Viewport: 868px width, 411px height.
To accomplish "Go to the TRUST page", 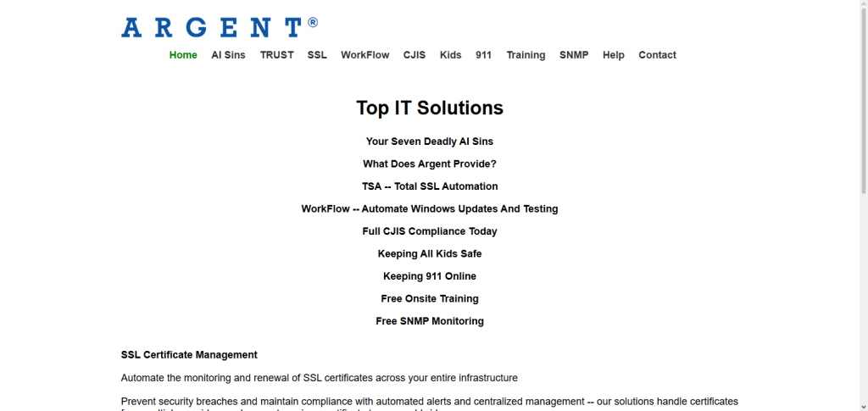I will [277, 55].
